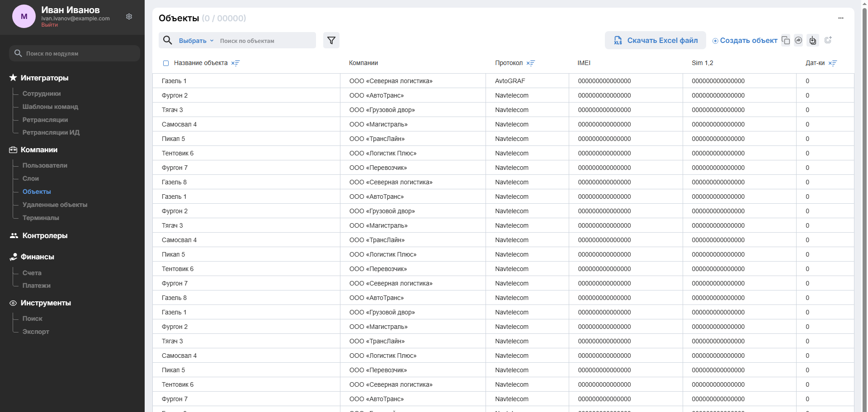Click the copy objects icon
This screenshot has width=868, height=412.
tap(786, 40)
